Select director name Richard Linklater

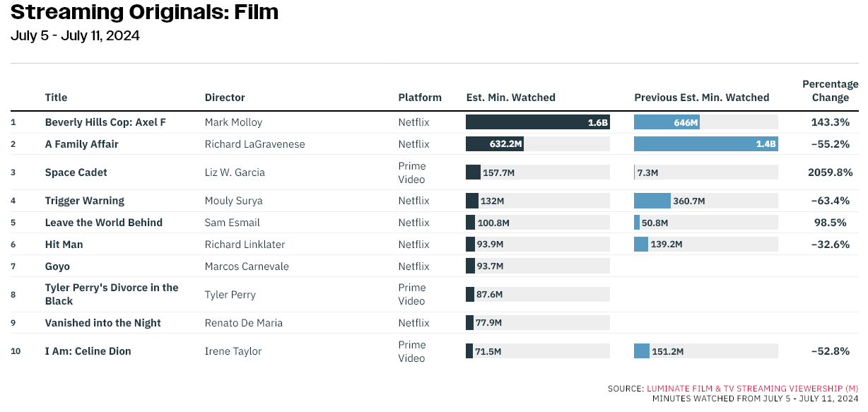[245, 245]
